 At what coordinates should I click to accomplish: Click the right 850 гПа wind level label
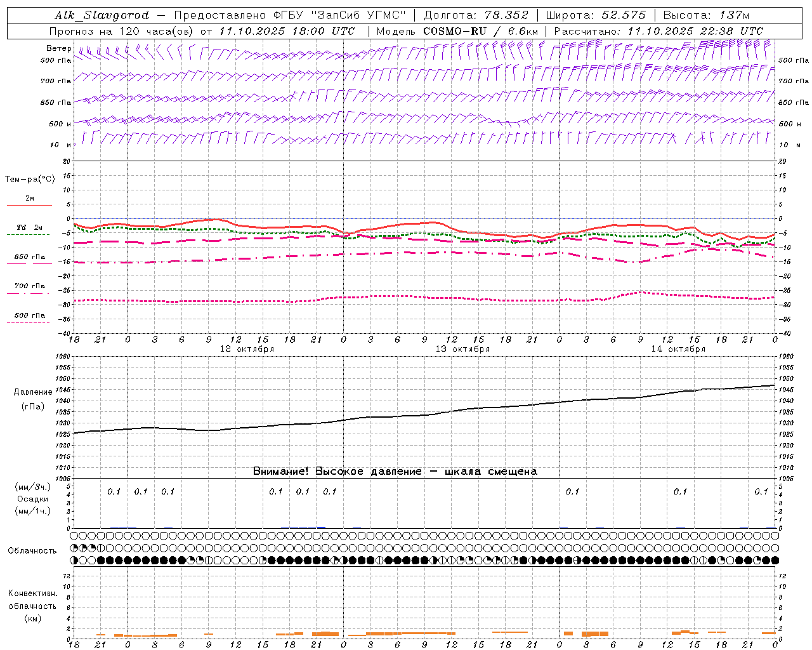click(x=794, y=102)
